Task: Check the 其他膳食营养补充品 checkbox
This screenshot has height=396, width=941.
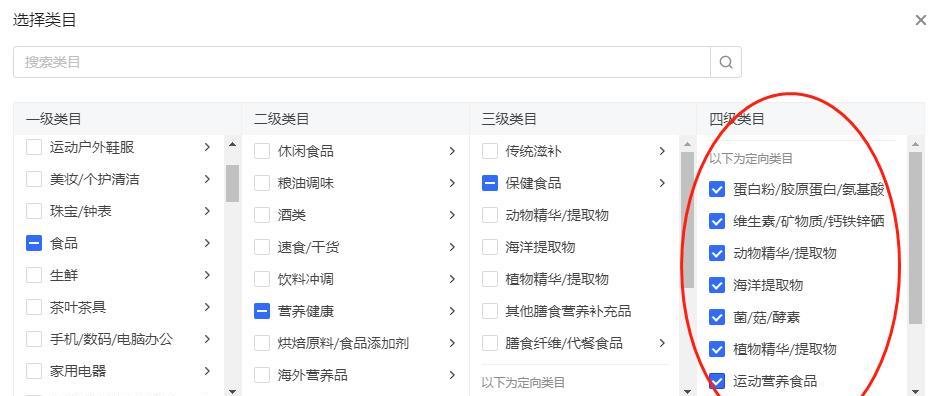Action: tap(490, 311)
